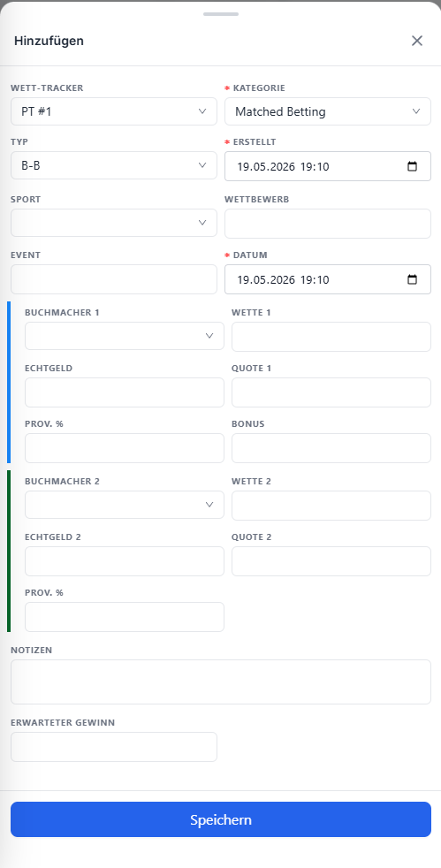The height and width of the screenshot is (868, 441).
Task: Save the entry with Speichern button
Action: click(221, 819)
